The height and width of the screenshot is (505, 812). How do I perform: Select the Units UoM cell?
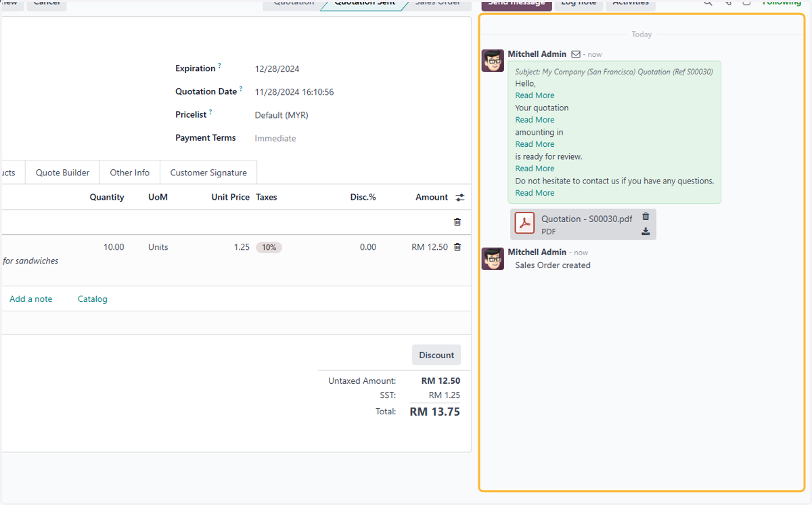pos(158,247)
